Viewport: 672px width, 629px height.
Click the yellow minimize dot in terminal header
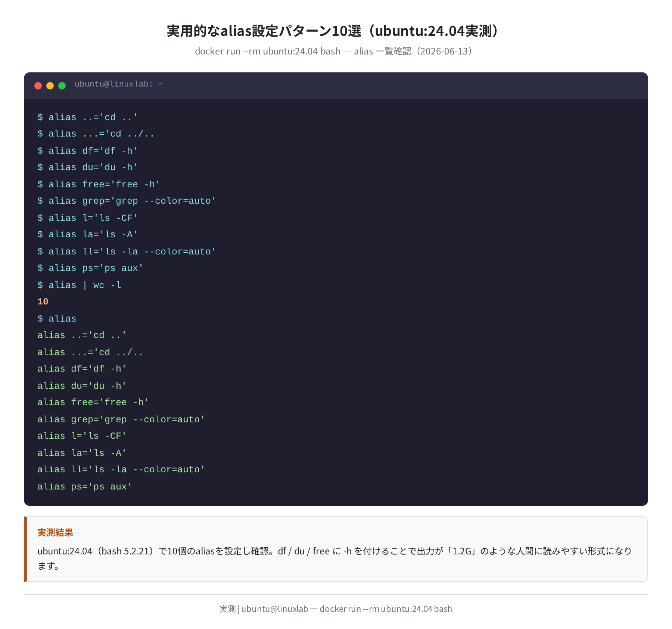point(50,86)
